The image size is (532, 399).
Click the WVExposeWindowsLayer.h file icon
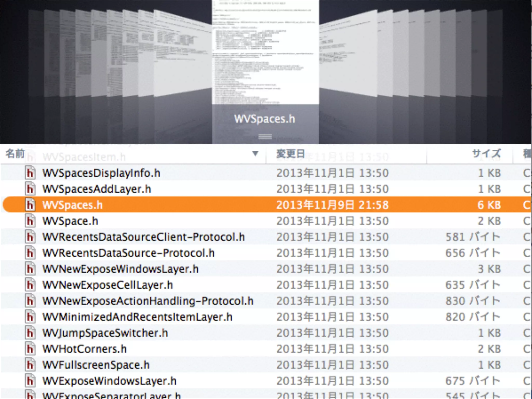tap(30, 381)
